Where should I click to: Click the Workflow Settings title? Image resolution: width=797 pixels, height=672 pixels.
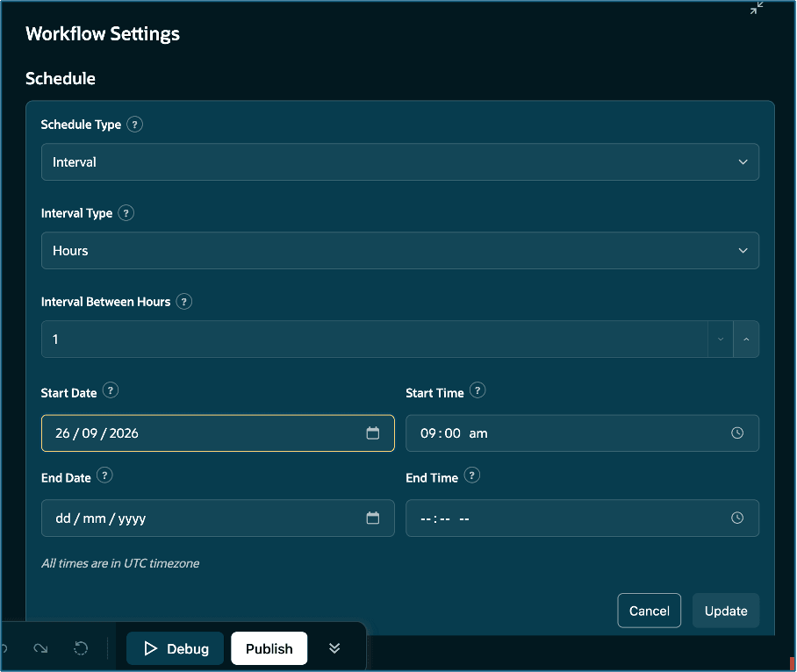pyautogui.click(x=103, y=34)
